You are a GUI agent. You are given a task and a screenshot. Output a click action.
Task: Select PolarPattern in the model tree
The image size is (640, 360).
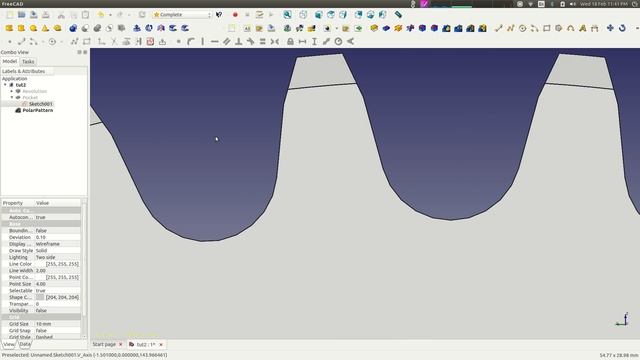coord(38,110)
